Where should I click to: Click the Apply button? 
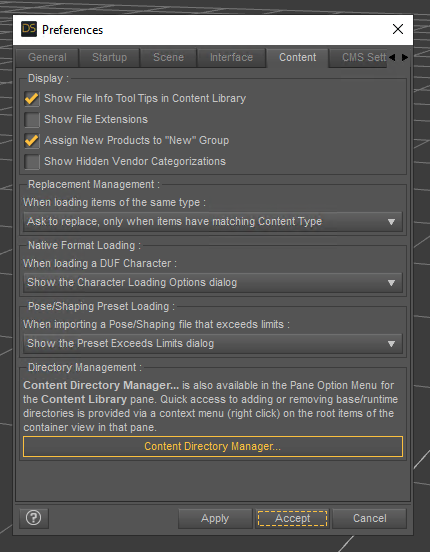coord(215,518)
